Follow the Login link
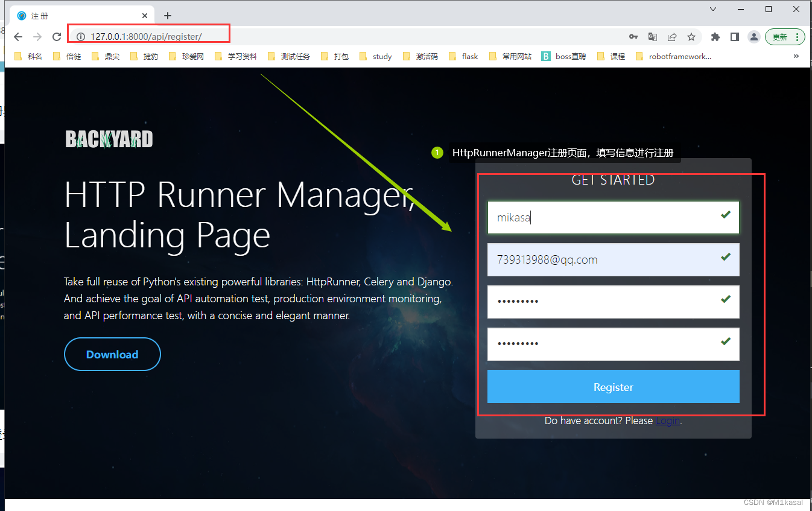Image resolution: width=812 pixels, height=511 pixels. (x=668, y=421)
